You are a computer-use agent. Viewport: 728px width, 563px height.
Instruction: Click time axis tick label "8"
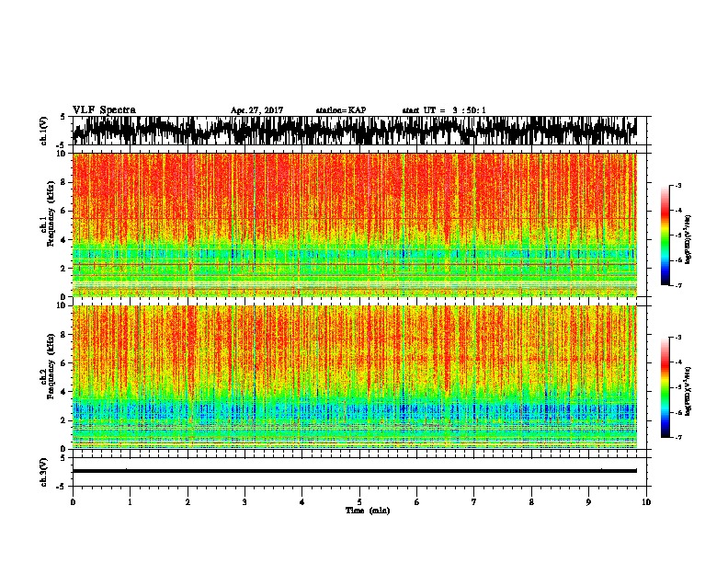click(x=531, y=502)
